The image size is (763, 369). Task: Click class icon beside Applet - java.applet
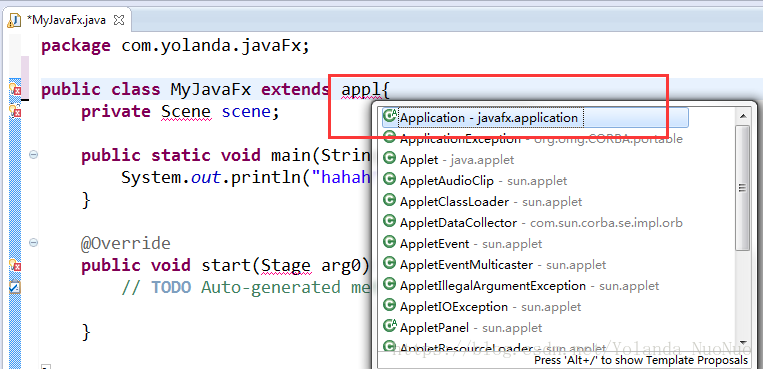pos(389,158)
